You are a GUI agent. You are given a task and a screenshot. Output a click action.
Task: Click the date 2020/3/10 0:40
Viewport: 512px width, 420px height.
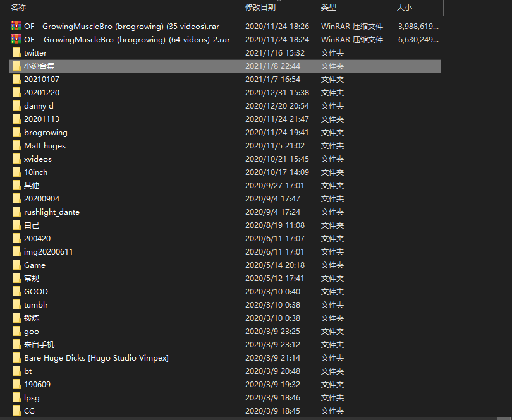272,292
